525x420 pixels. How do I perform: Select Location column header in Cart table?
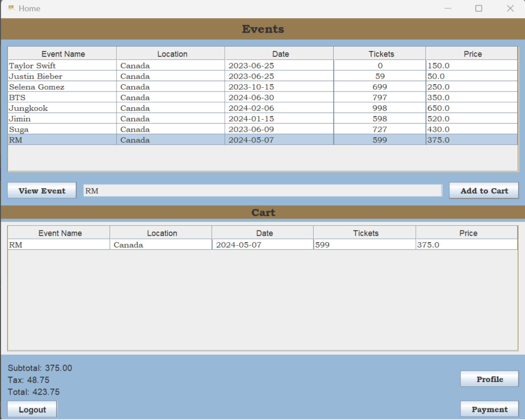[x=161, y=233]
